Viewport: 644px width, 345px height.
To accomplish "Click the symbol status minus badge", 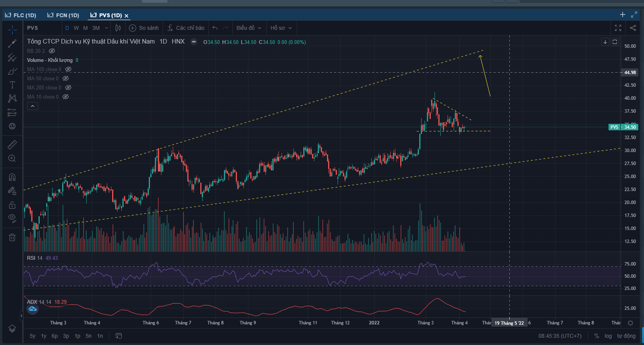I will pyautogui.click(x=194, y=42).
